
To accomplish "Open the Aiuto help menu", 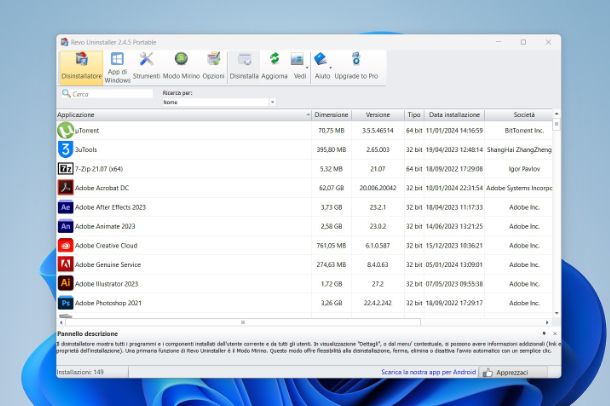I will coord(321,67).
